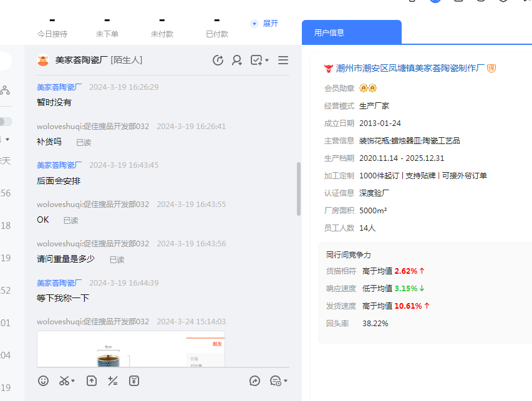Click the 保 guarantee badge beside company name
The height and width of the screenshot is (401, 532).
pyautogui.click(x=491, y=68)
